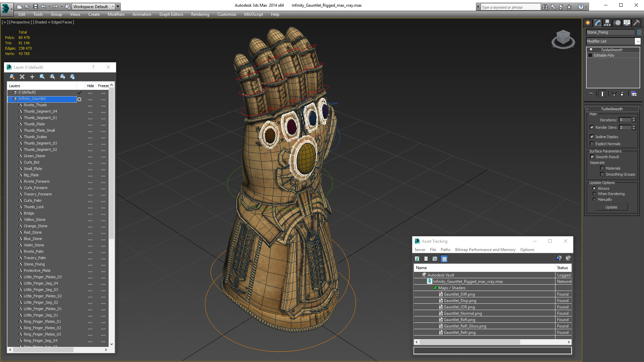
Task: Open Bitmap Performance and Memory menu
Action: (x=485, y=250)
